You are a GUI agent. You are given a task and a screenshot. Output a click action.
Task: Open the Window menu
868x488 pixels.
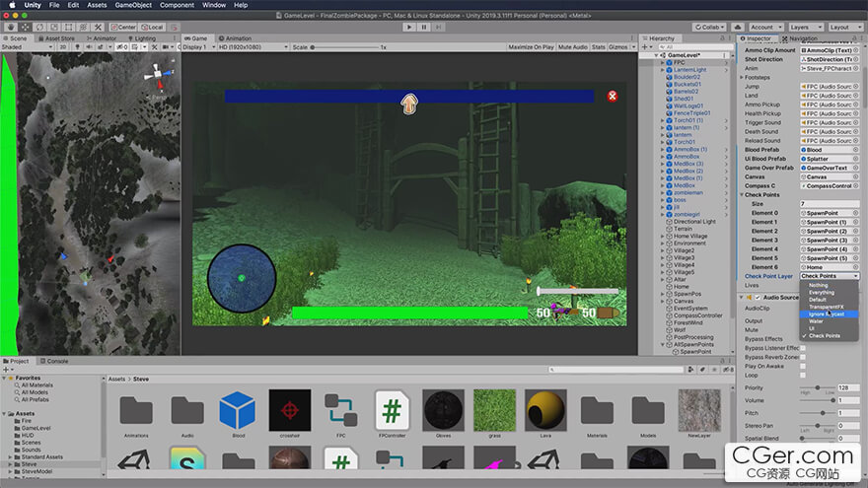pos(214,5)
